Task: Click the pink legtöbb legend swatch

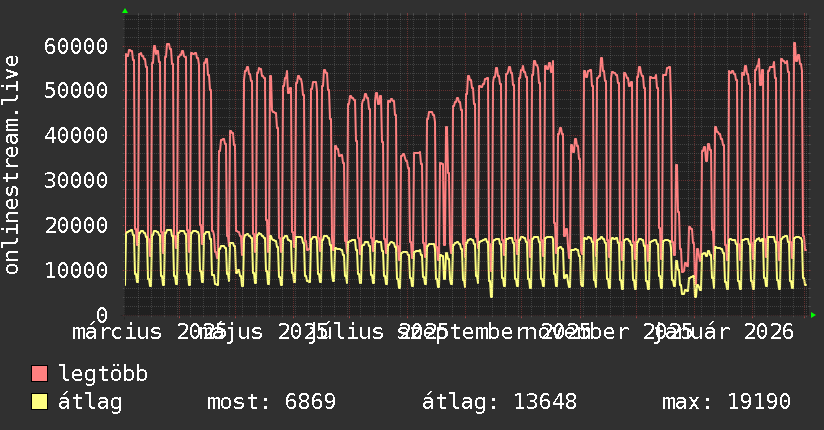Action: 39,374
